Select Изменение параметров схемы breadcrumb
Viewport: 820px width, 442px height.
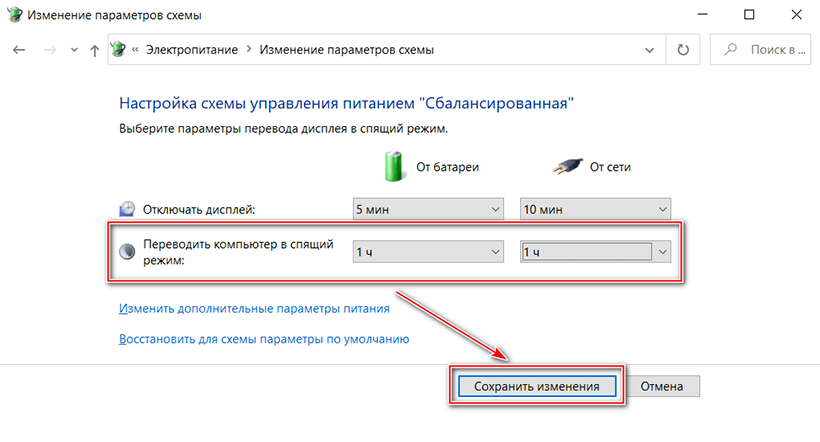click(x=347, y=49)
